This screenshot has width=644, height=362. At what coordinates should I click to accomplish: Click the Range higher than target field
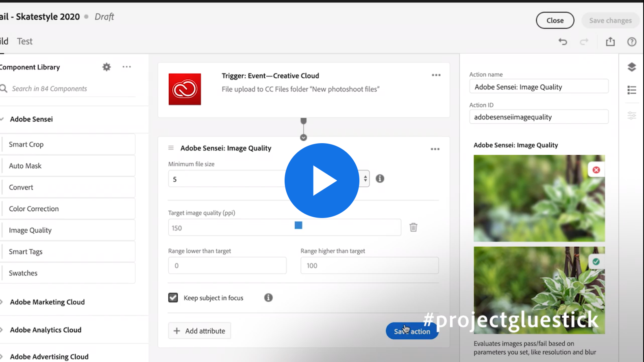(x=370, y=266)
